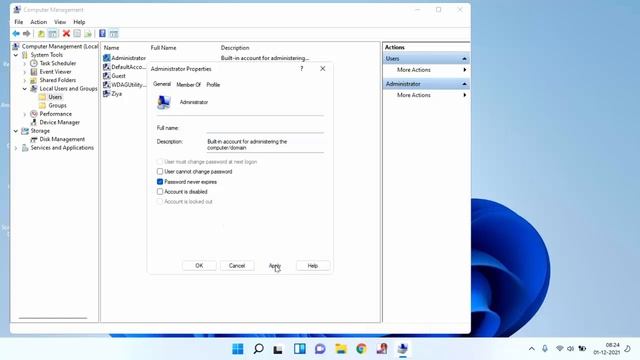Open the File menu
Screen dimensions: 640x360
tap(19, 22)
